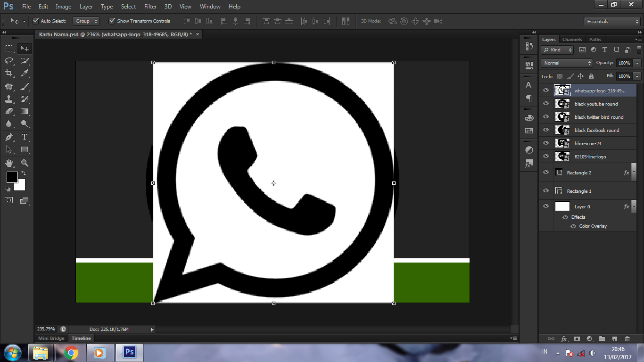Expand Rectangle 2 layer effects

(x=634, y=173)
